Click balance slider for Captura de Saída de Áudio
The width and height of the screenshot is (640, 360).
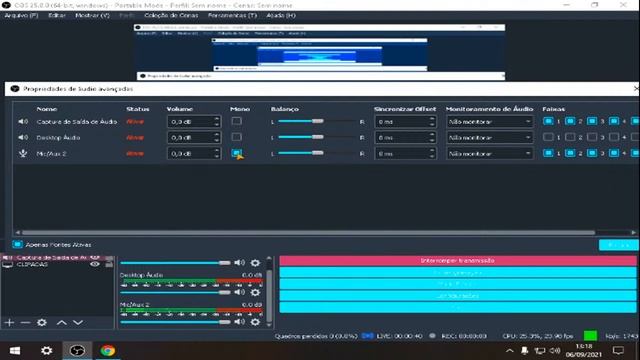tap(316, 121)
